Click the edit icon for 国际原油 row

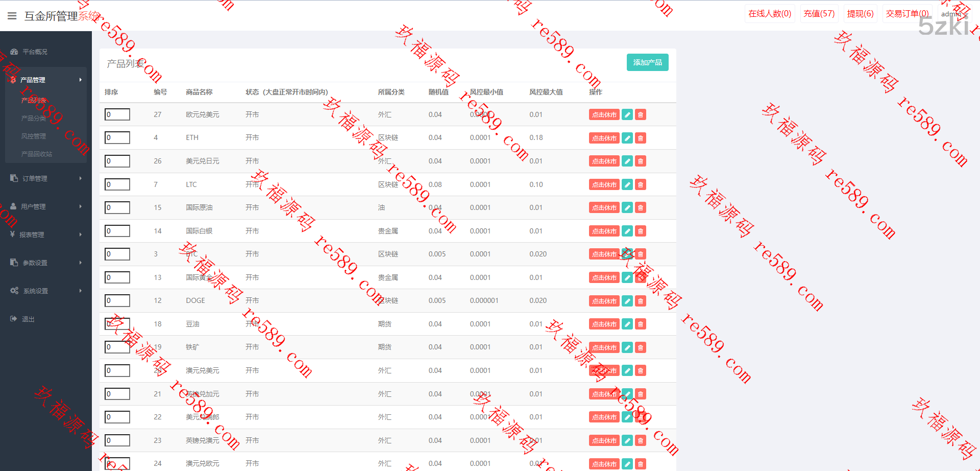(x=627, y=207)
